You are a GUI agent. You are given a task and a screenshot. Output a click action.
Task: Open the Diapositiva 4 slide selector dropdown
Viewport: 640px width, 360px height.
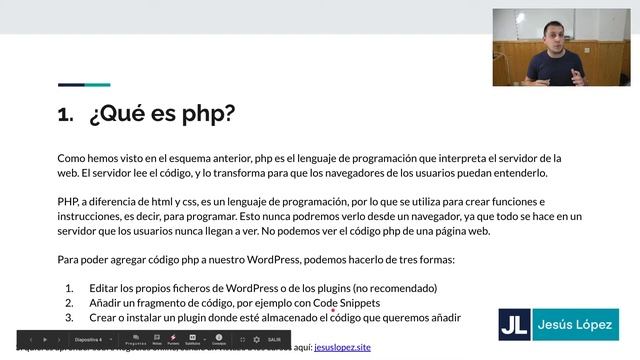point(93,340)
